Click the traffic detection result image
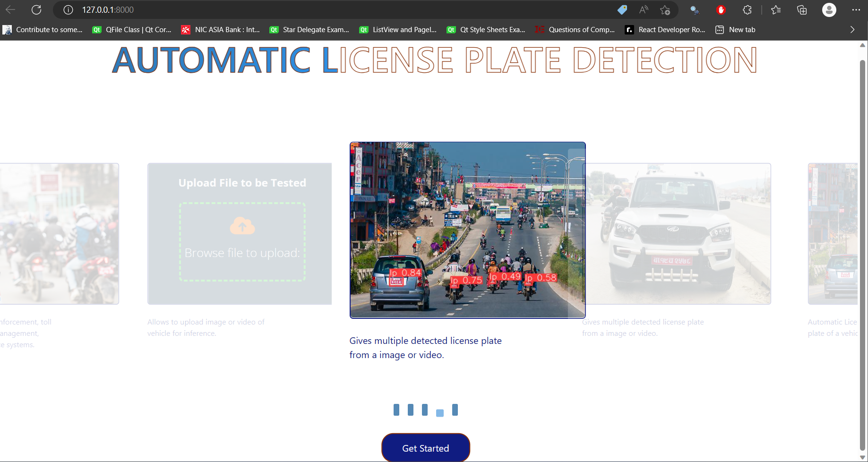The image size is (868, 462). click(467, 230)
